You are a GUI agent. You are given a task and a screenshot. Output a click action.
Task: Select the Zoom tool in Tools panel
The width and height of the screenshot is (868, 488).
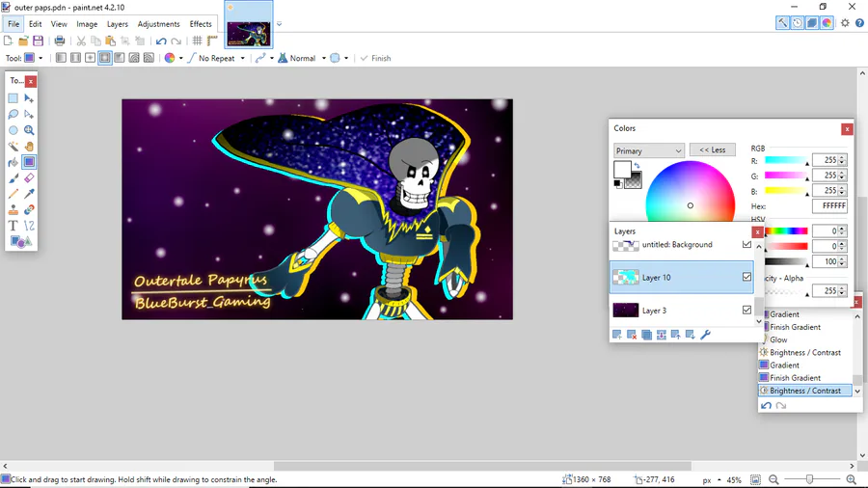tap(29, 130)
